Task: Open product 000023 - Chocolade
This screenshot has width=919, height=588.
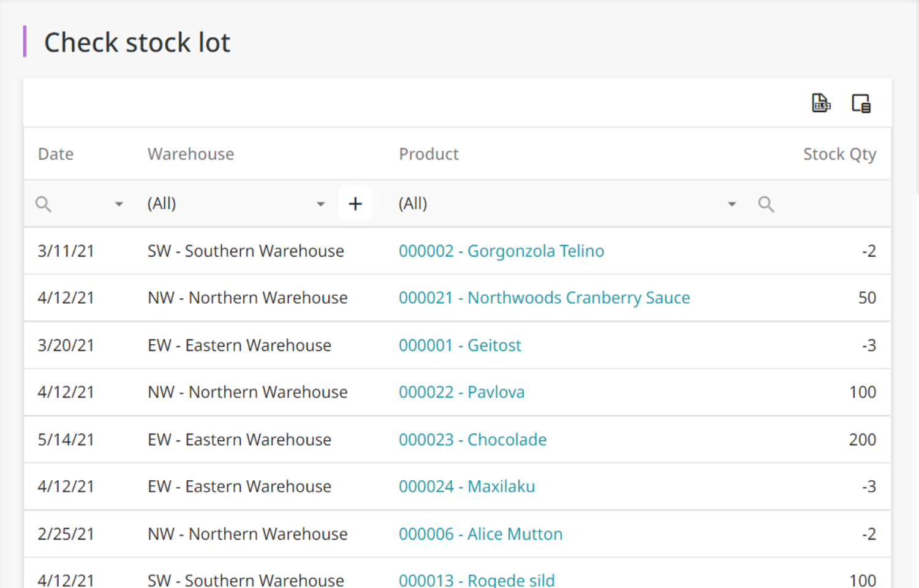Action: point(472,440)
